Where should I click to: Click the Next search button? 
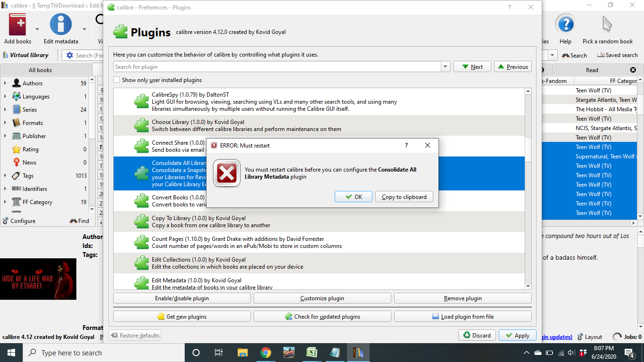[x=472, y=67]
